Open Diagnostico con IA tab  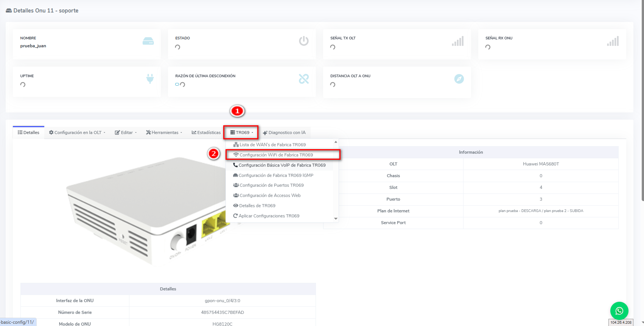coord(284,133)
